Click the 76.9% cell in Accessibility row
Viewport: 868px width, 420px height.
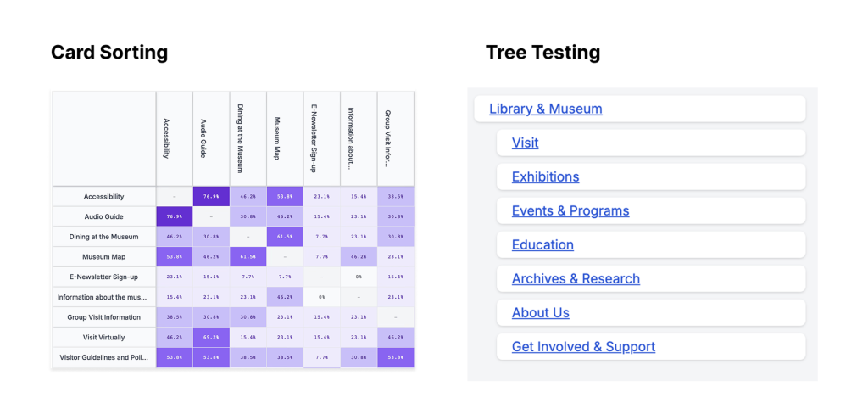click(x=211, y=197)
